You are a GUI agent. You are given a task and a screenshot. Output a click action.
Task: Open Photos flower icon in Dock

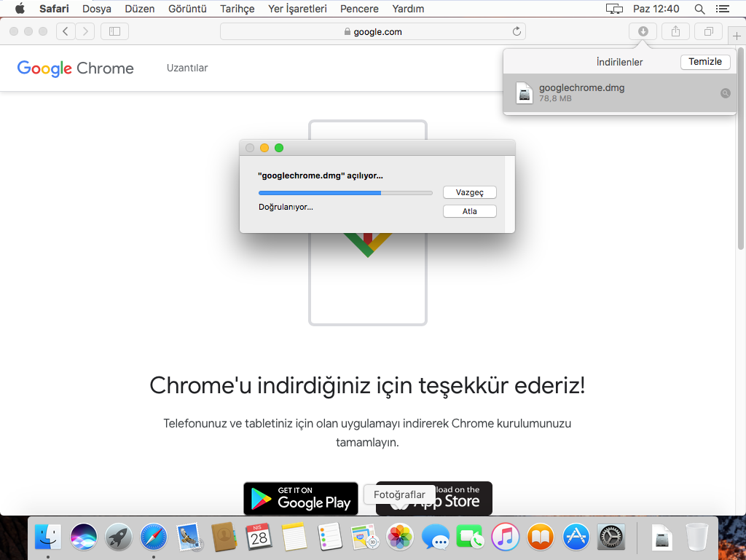point(400,537)
